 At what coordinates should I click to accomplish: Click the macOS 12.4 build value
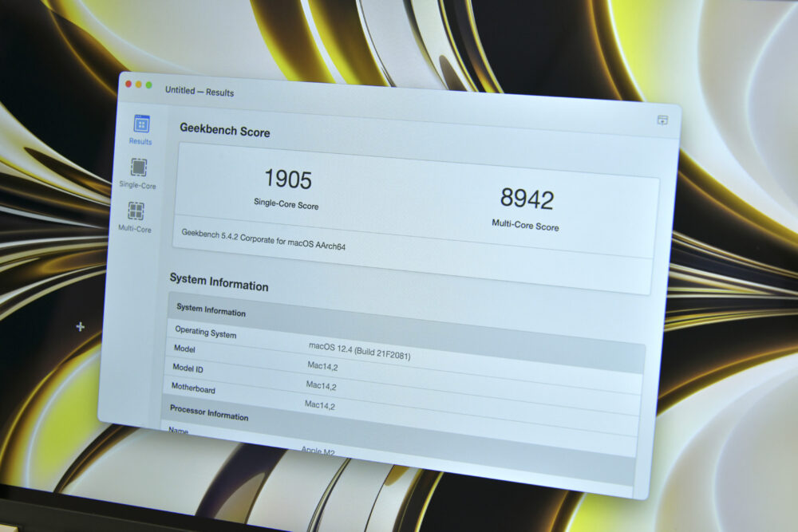(359, 351)
